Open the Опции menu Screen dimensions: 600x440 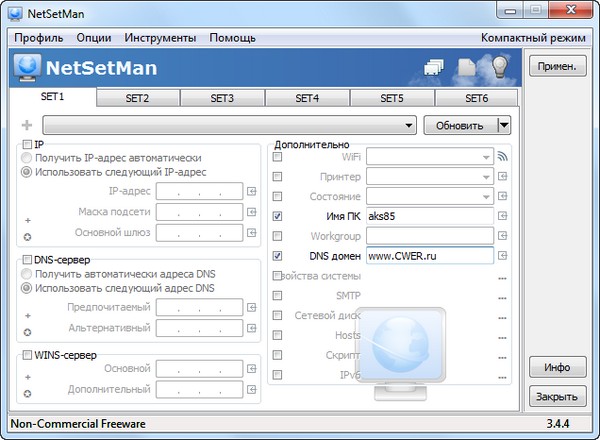(94, 38)
